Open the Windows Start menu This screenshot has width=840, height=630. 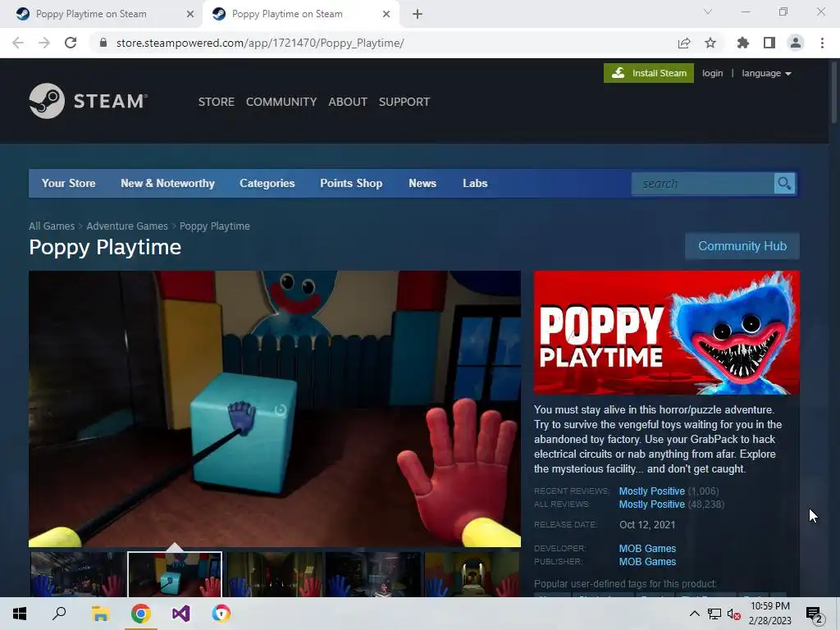coord(20,614)
